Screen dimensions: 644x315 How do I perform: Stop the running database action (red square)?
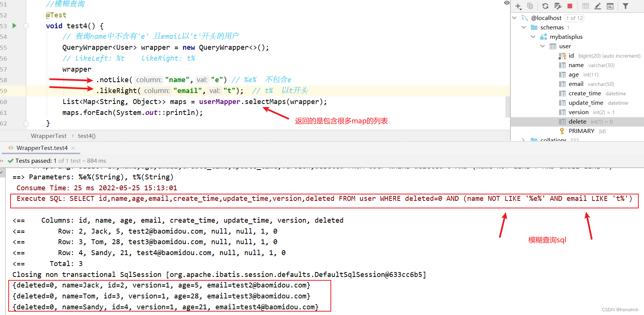pos(570,6)
